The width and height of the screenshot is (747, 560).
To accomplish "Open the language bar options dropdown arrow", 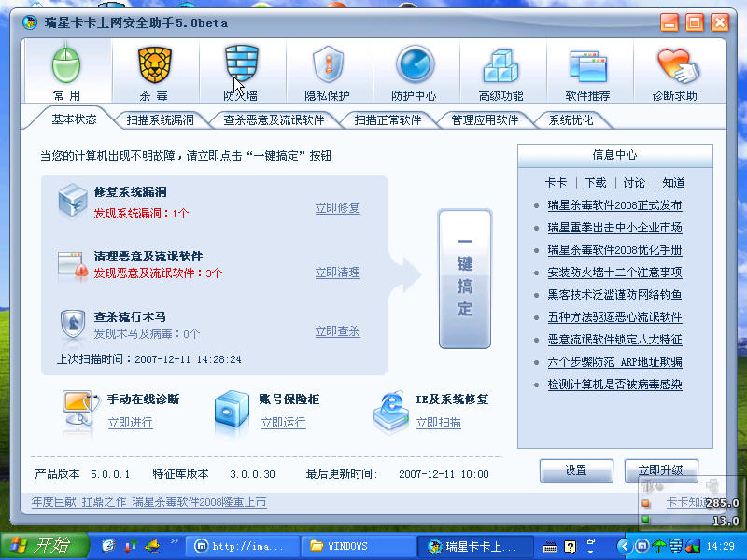I will [591, 552].
